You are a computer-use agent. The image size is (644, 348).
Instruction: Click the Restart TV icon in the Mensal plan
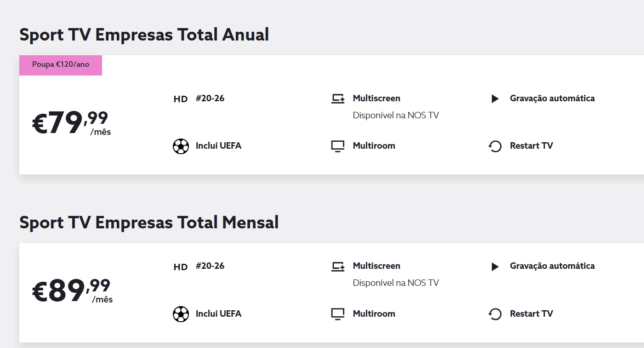495,314
